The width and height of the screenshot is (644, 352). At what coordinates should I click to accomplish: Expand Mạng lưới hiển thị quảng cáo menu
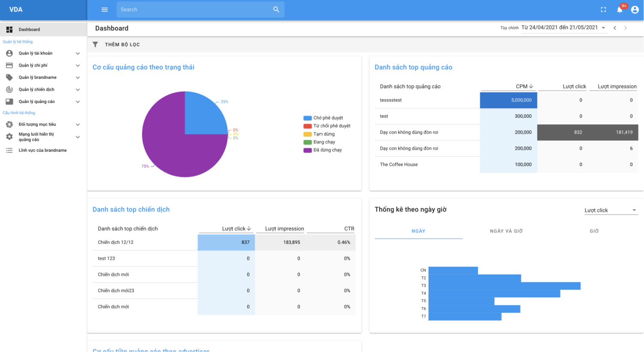click(x=78, y=137)
